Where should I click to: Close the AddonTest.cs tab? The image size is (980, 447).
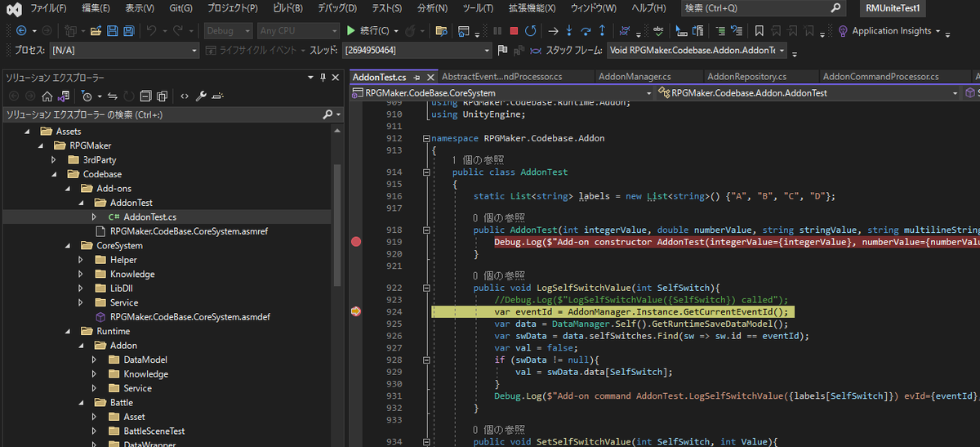[430, 77]
